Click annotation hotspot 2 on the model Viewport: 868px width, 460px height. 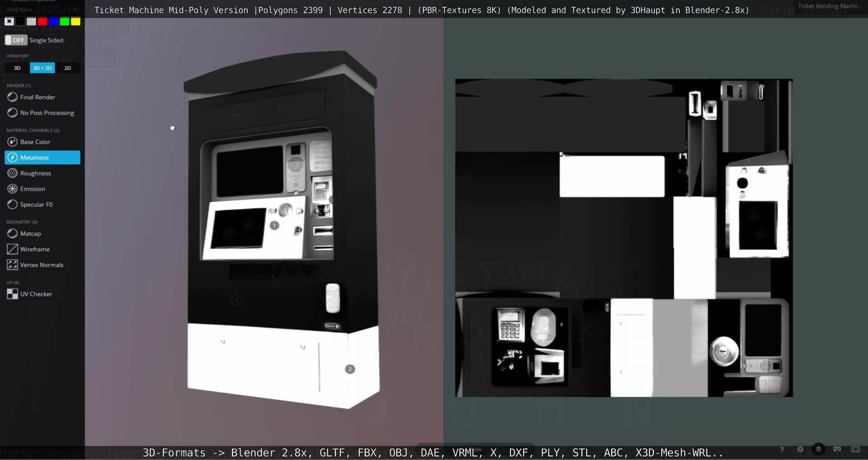coord(350,369)
